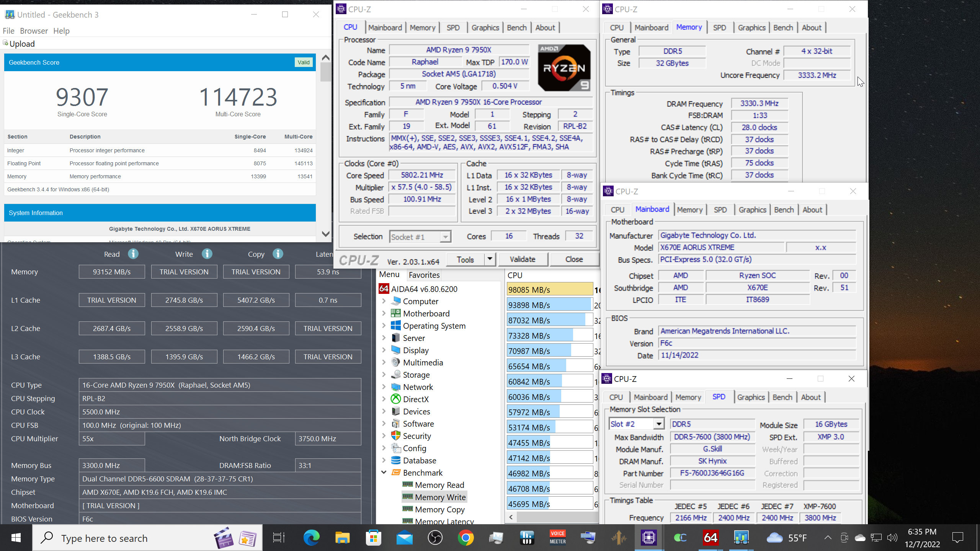The image size is (980, 551).
Task: Switch to Graphics tab in CPU-Z SPD window
Action: (x=751, y=397)
